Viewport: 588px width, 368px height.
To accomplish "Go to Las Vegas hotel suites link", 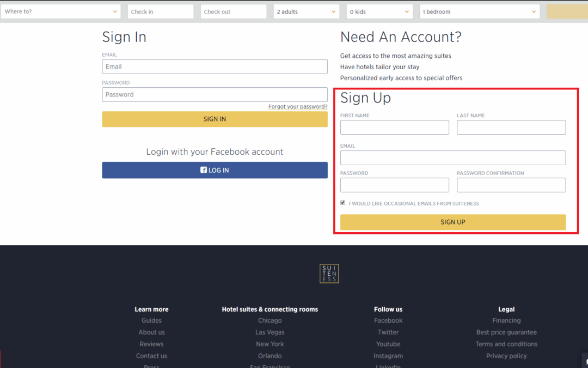I will [x=270, y=332].
